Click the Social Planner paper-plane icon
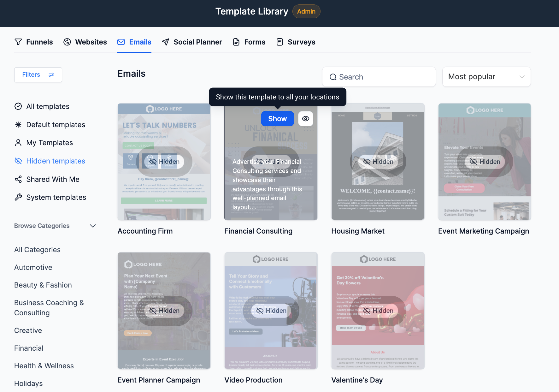 point(166,42)
